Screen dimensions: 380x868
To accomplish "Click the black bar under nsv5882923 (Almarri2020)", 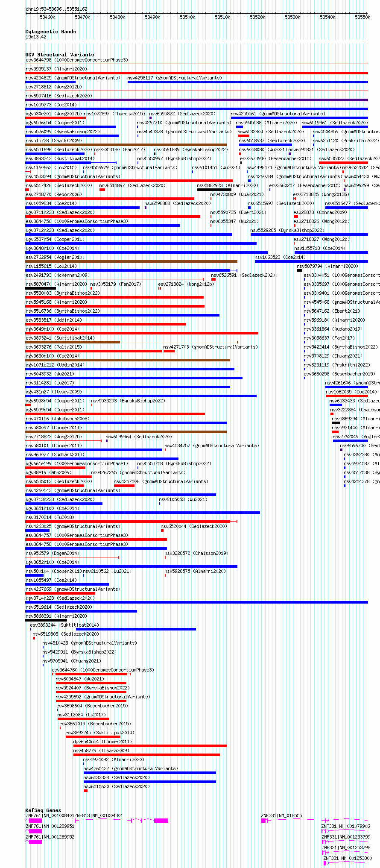I will 214,190.
